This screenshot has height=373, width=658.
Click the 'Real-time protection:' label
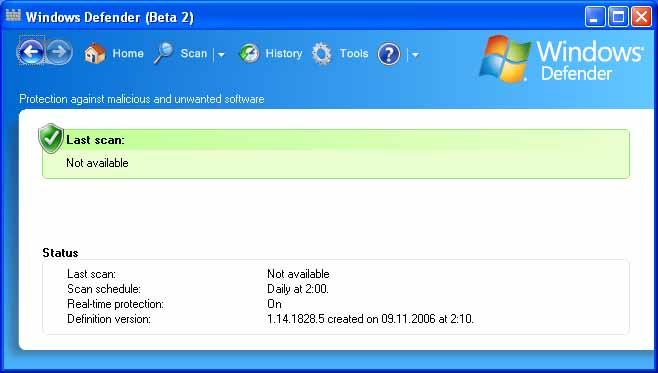click(x=115, y=304)
